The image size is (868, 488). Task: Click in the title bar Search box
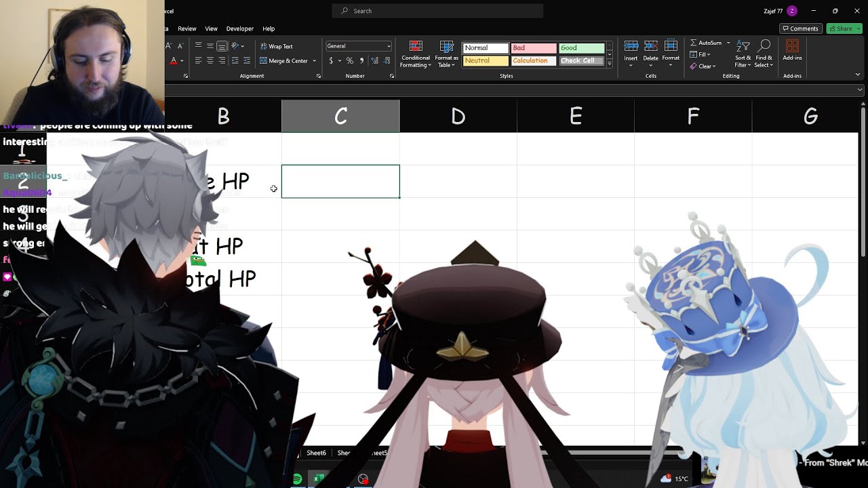click(437, 11)
